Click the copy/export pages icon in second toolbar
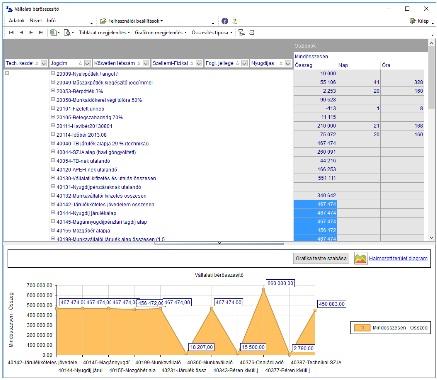 [x=53, y=33]
